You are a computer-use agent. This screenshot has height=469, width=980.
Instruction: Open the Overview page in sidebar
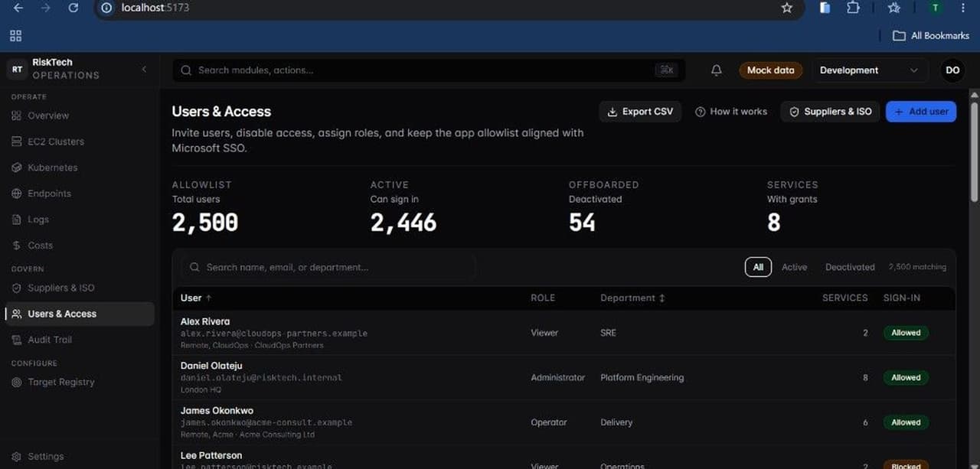[80, 116]
